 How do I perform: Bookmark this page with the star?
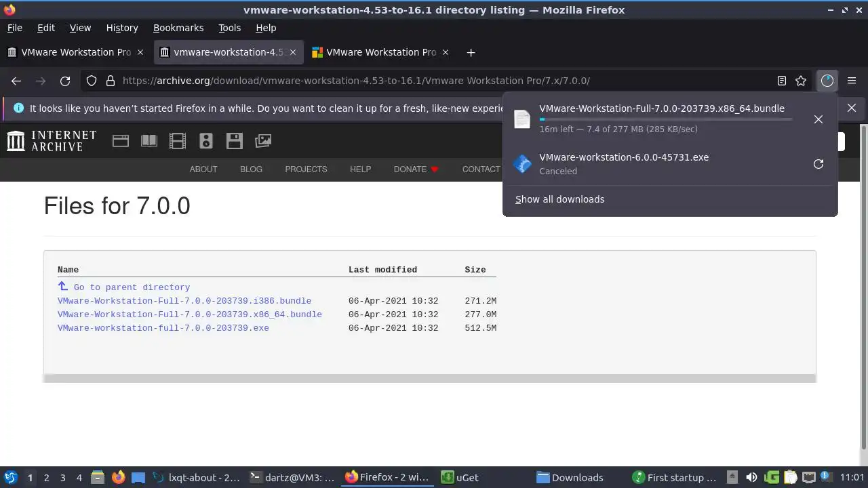801,81
